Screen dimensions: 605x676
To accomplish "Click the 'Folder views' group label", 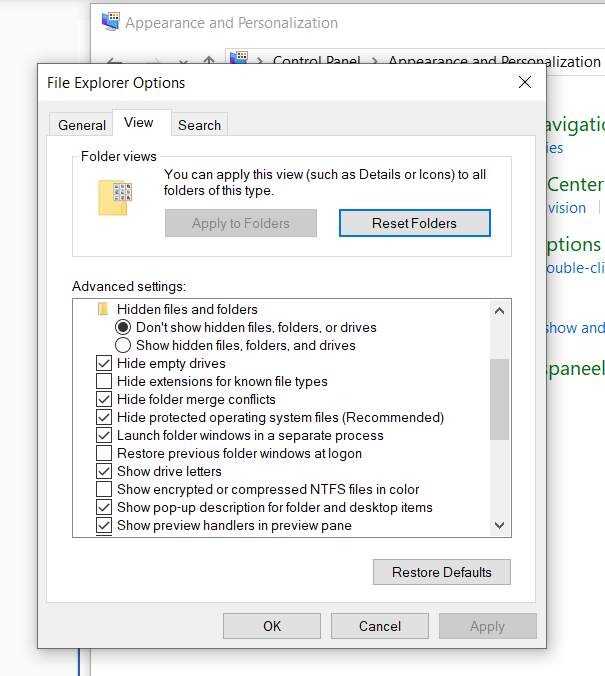I will 119,156.
